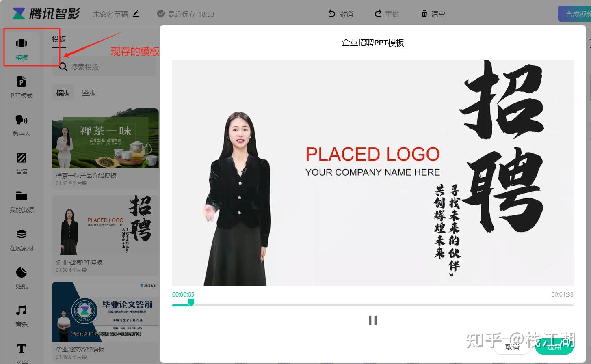
Task: Click the 搜索模版 search field
Action: (105, 67)
